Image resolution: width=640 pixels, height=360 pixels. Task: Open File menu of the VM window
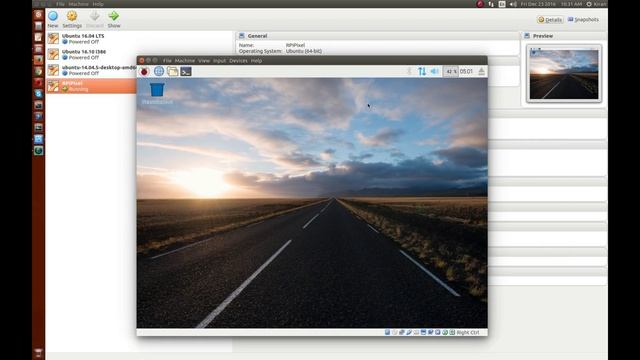167,60
